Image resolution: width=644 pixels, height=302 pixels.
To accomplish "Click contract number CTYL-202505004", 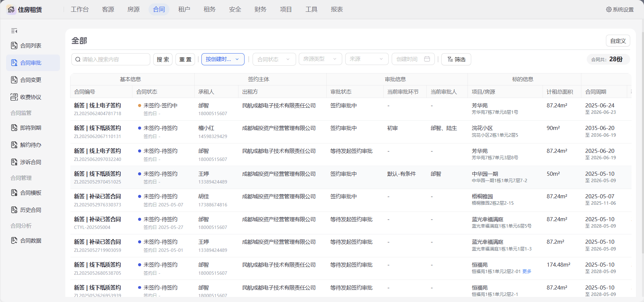I will (92, 227).
